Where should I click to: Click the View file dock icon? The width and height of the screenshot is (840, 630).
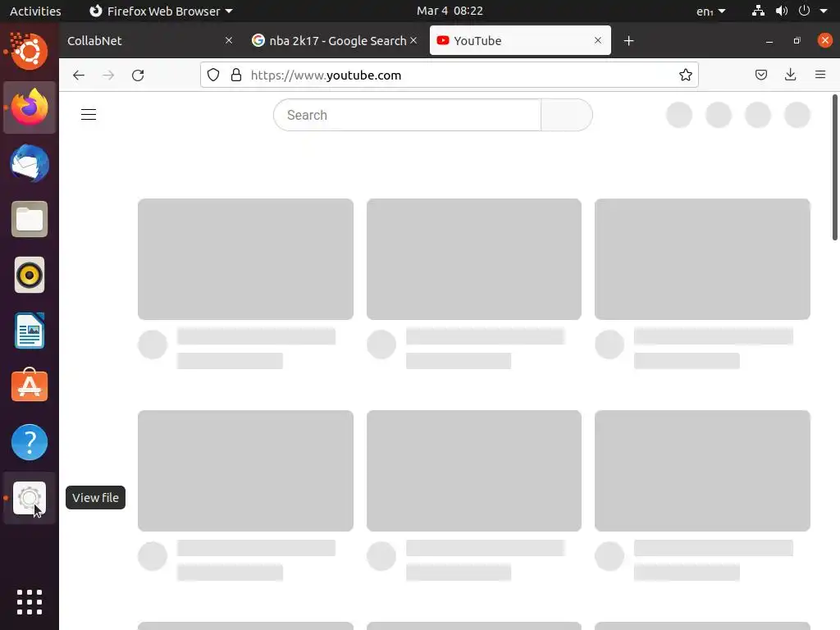30,498
